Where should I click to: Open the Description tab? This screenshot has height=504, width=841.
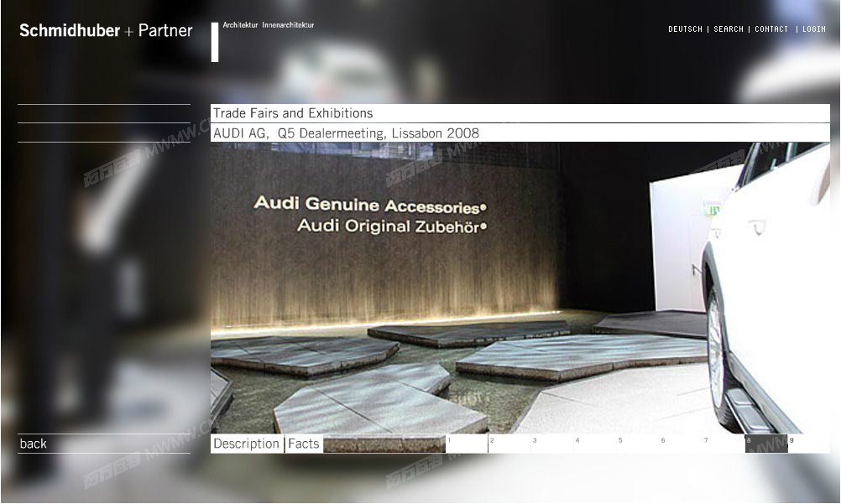coord(246,444)
